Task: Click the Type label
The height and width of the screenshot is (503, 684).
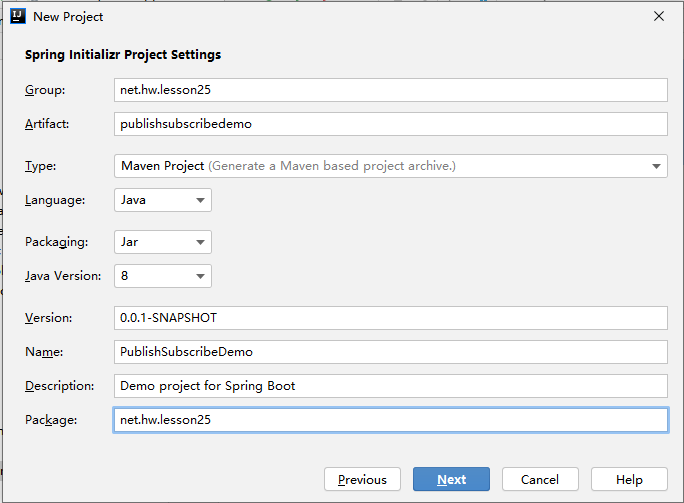Action: [41, 166]
